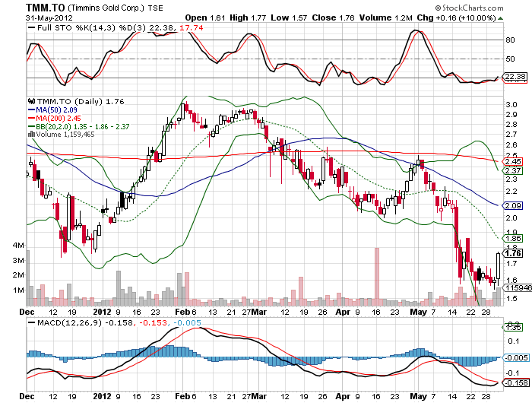Image resolution: width=532 pixels, height=403 pixels.
Task: Click the 2.0 price axis label
Action: point(511,218)
